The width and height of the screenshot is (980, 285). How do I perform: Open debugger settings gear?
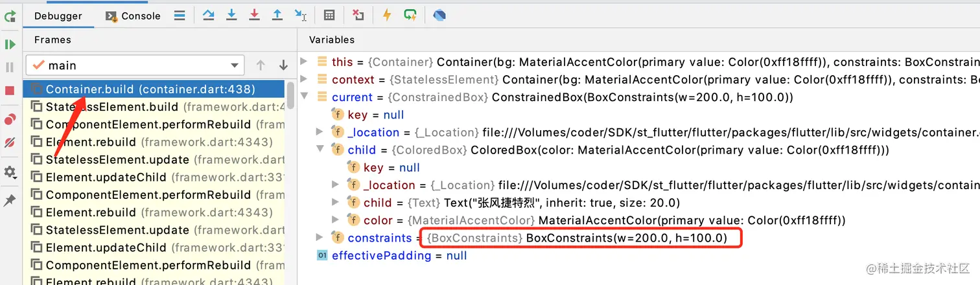click(10, 172)
